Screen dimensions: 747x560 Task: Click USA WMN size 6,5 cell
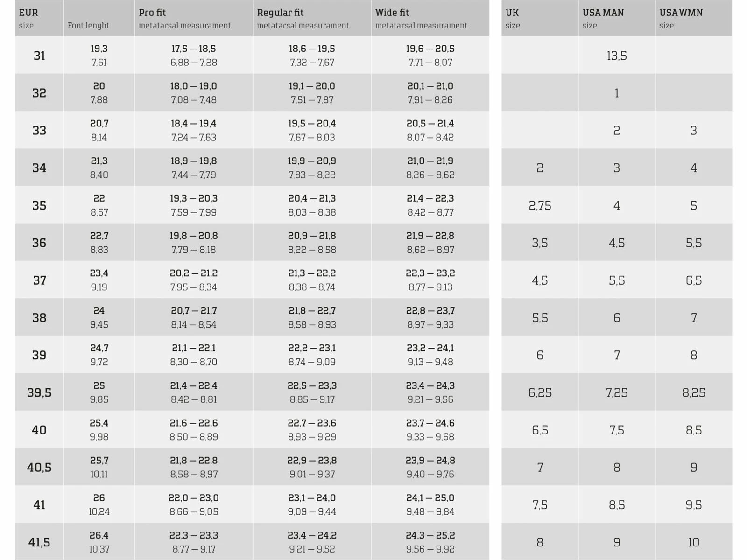click(x=693, y=280)
